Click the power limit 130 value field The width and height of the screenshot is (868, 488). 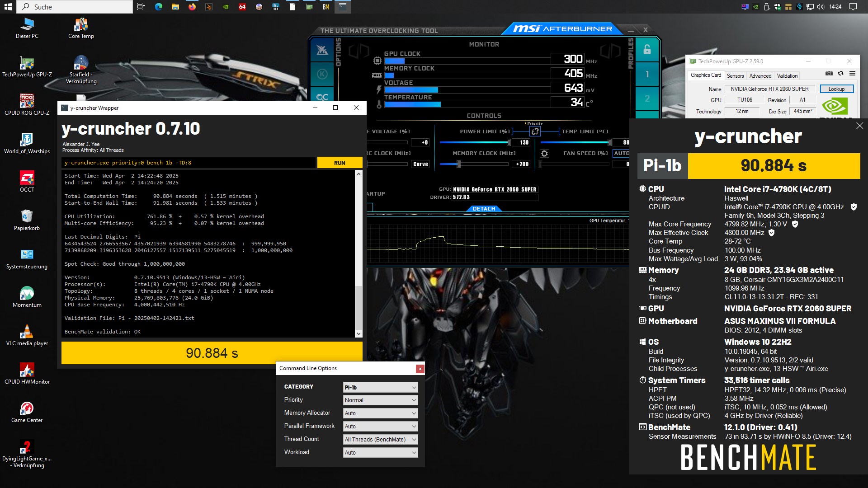pos(522,142)
